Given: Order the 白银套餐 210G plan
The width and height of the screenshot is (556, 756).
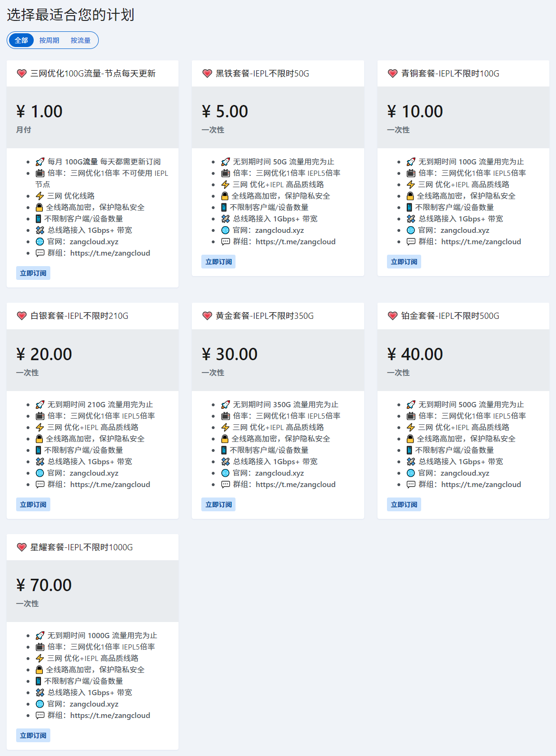Looking at the screenshot, I should pos(33,505).
